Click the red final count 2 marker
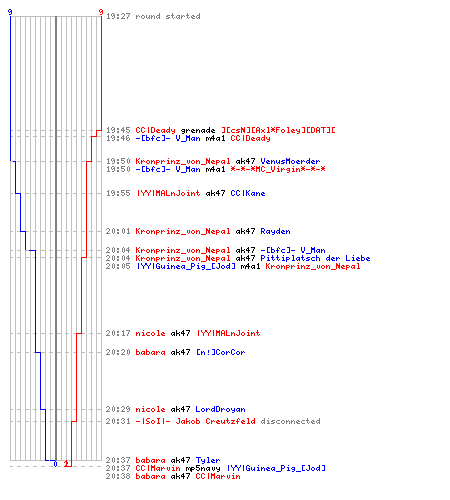450x500 pixels. point(66,464)
